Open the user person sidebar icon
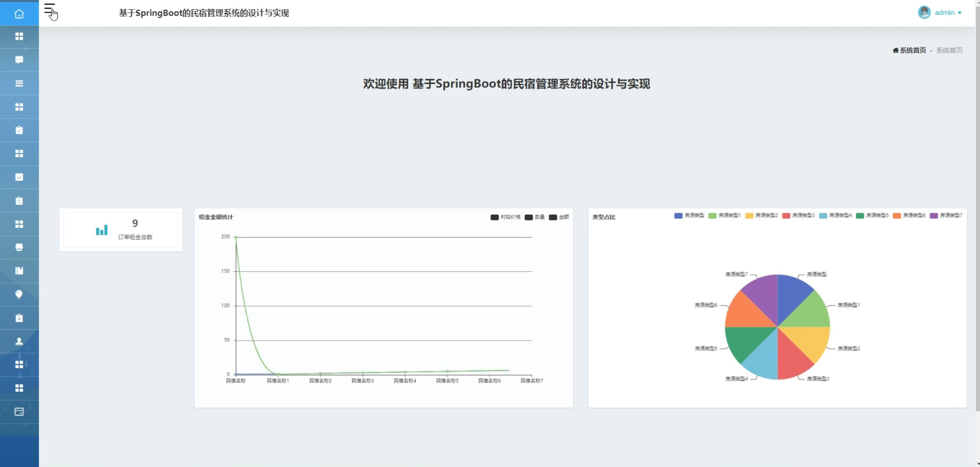Screen dimensions: 980x467 (19, 341)
